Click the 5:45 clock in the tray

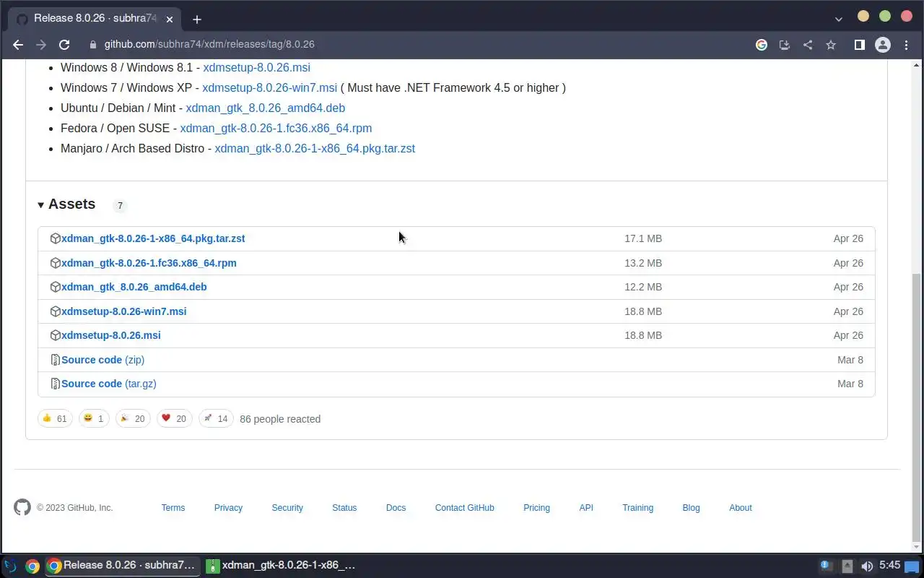[889, 566]
